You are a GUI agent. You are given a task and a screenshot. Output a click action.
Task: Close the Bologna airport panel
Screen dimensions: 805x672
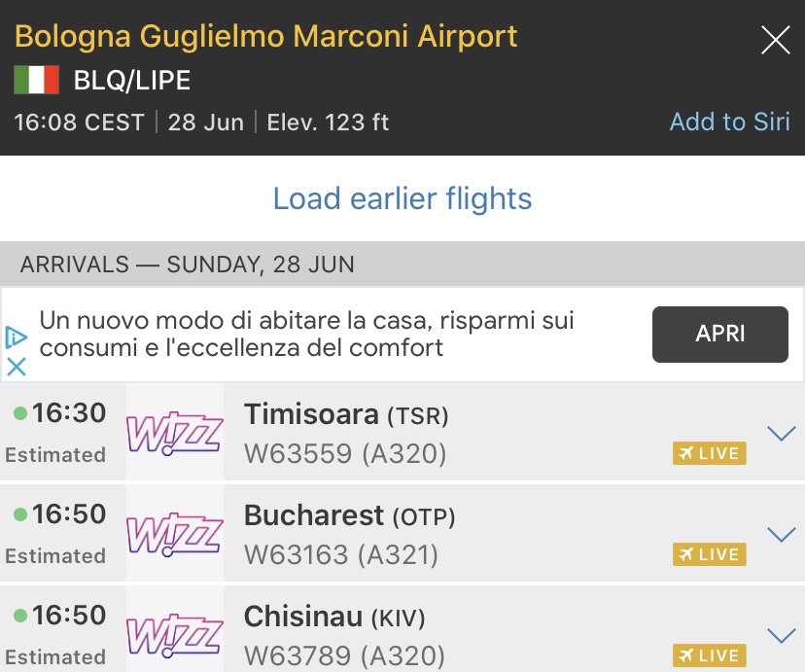[775, 40]
